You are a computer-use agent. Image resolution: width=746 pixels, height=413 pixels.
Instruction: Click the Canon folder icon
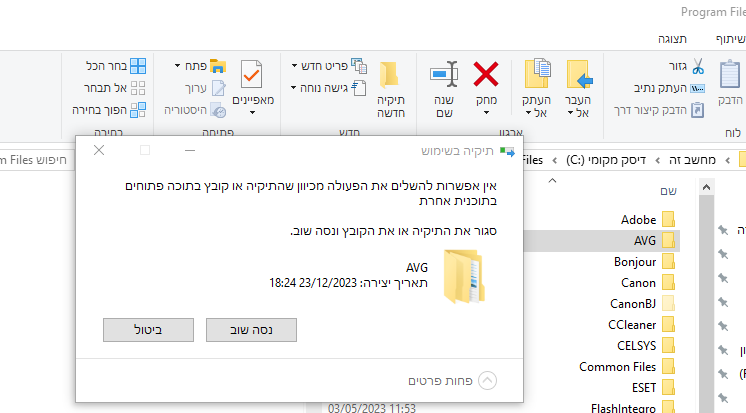(668, 282)
